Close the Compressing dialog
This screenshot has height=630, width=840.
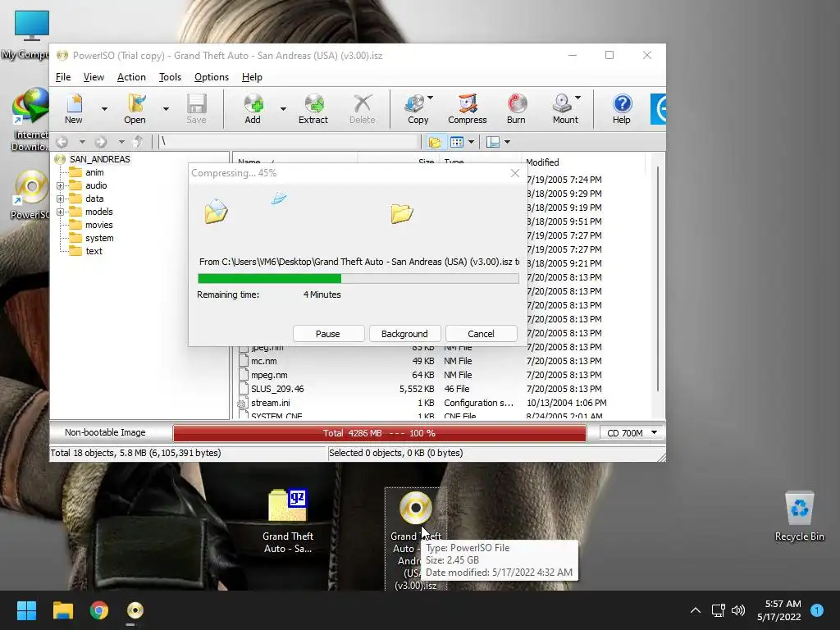tap(515, 173)
